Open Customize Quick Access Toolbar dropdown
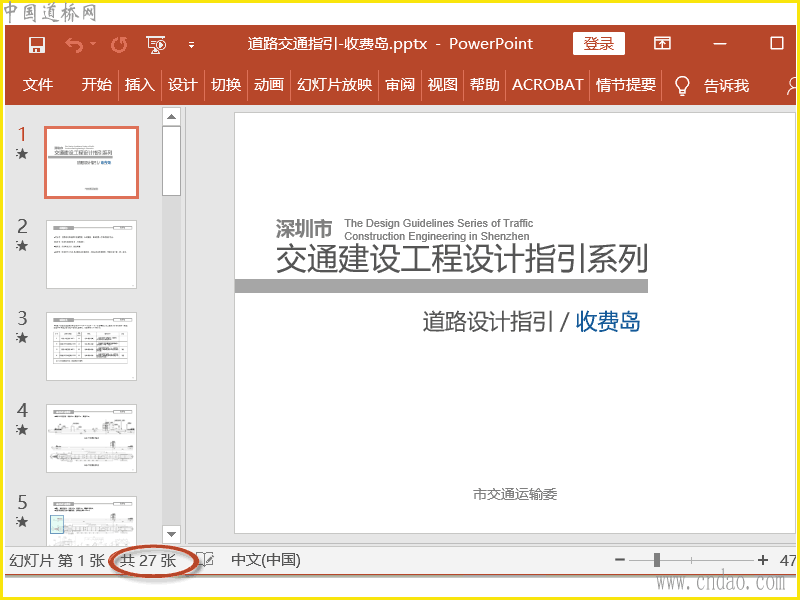This screenshot has width=800, height=600. pyautogui.click(x=191, y=45)
